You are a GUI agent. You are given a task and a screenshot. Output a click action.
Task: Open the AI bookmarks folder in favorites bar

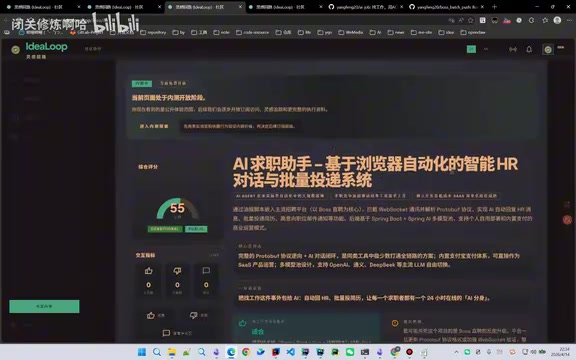tap(375, 32)
